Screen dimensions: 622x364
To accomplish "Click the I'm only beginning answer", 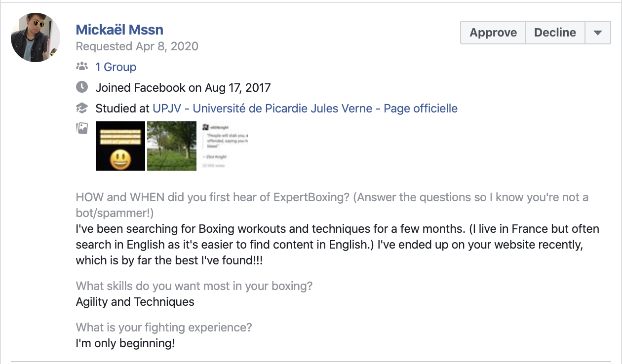I will 125,343.
